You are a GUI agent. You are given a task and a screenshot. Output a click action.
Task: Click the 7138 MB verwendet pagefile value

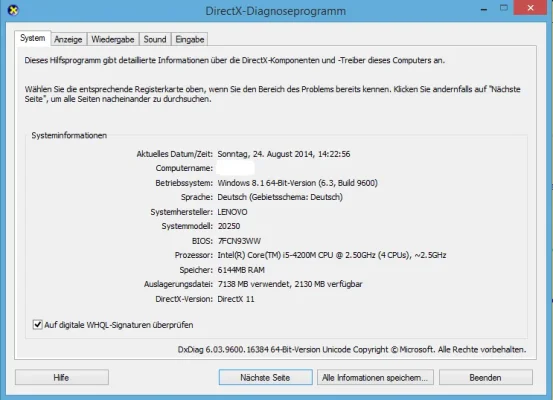[x=290, y=284]
